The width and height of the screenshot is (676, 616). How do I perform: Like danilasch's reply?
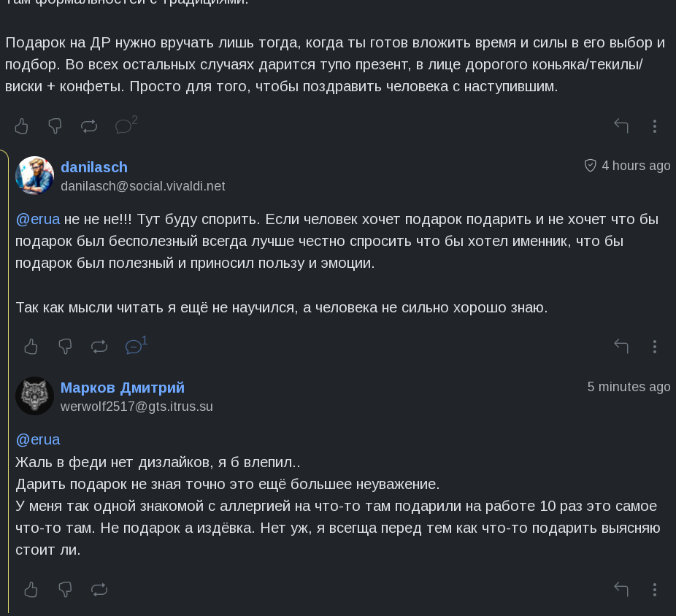(x=31, y=347)
